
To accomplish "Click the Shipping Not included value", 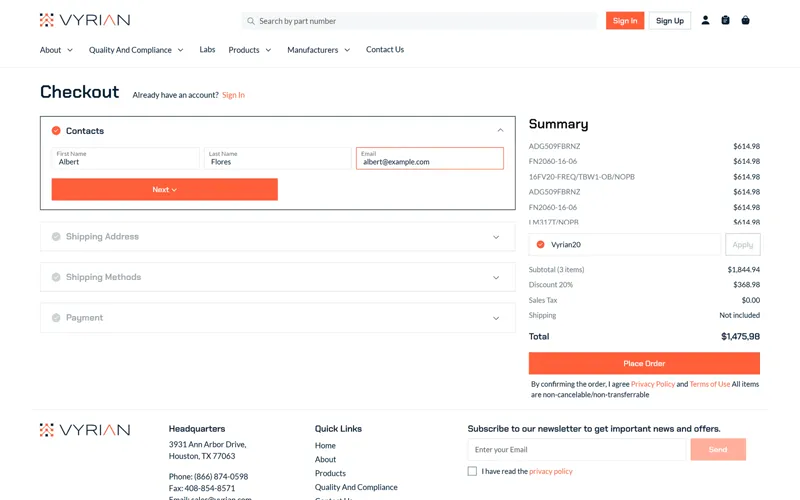I will (739, 315).
